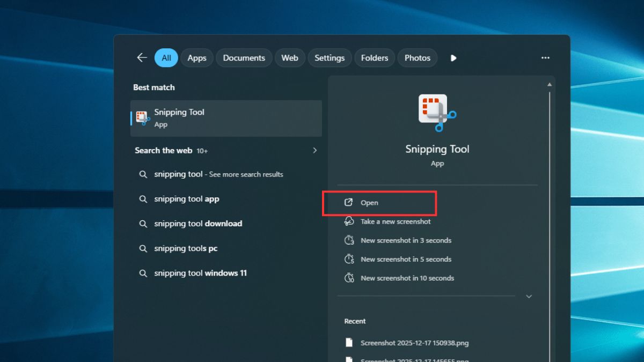Open the three-dot options menu
644x362 pixels.
point(545,58)
